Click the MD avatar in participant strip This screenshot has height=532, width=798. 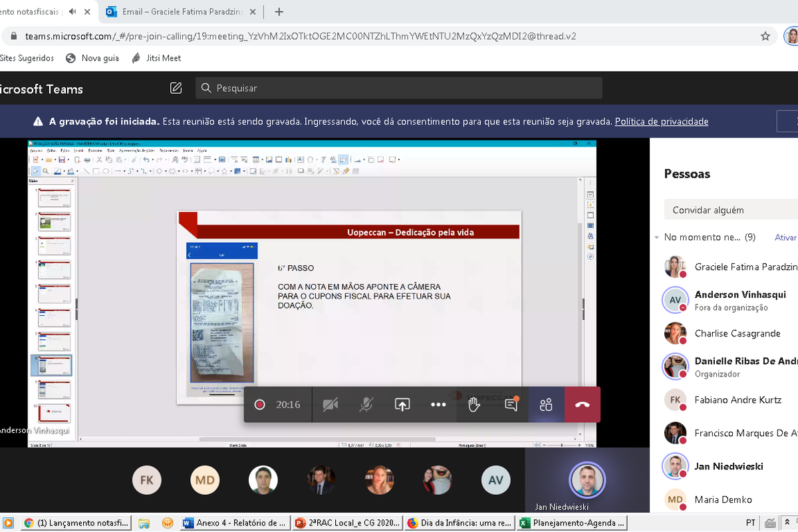click(x=205, y=480)
